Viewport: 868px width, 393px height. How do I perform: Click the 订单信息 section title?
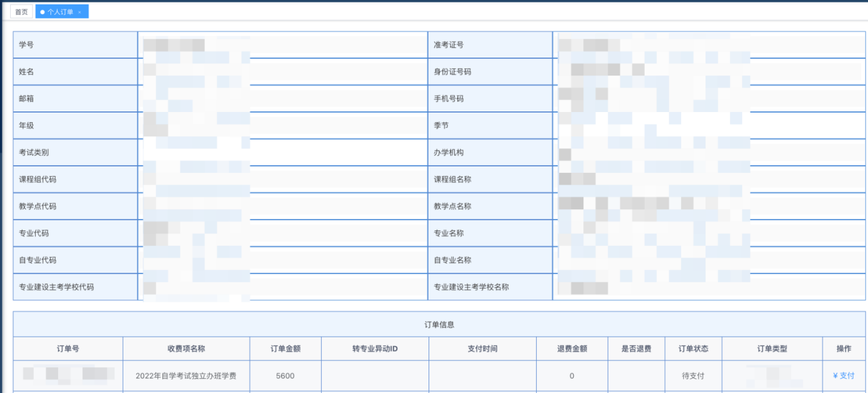439,325
